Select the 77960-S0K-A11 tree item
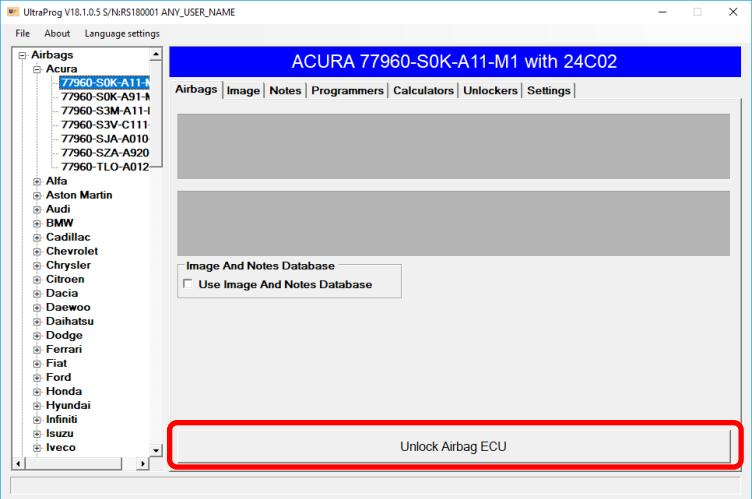The height and width of the screenshot is (499, 752). tap(105, 83)
